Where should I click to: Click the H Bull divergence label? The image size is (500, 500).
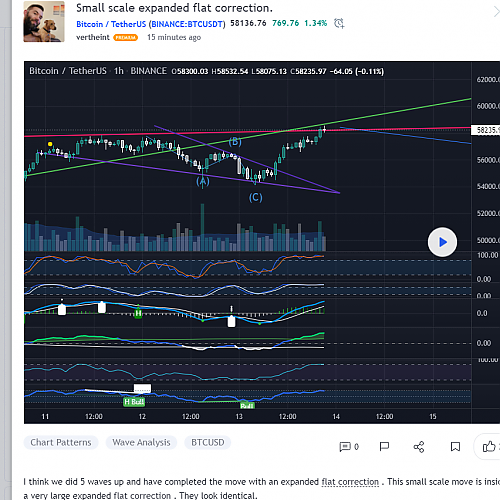coord(134,402)
